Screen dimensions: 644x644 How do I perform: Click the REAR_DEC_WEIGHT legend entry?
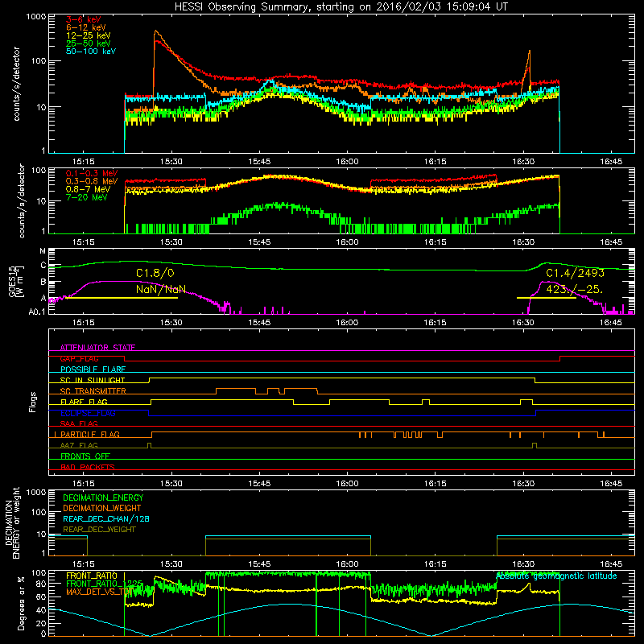99,530
